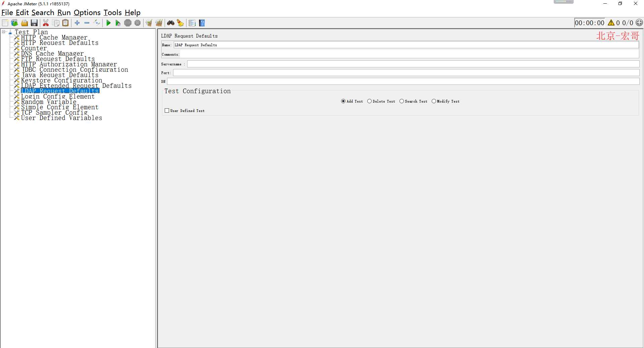Select Counter element in tree
Viewport: 644px width, 348px height.
[x=34, y=48]
